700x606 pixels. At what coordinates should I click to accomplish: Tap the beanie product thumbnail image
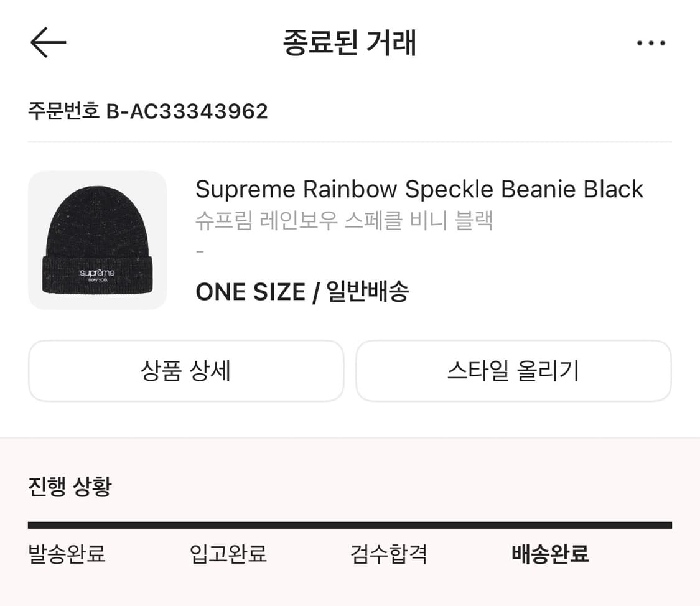click(x=97, y=240)
